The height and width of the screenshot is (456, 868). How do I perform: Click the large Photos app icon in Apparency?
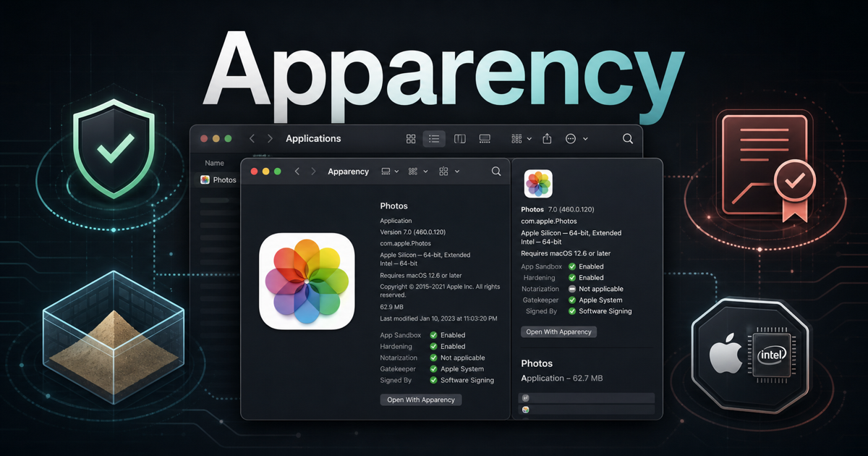click(307, 281)
